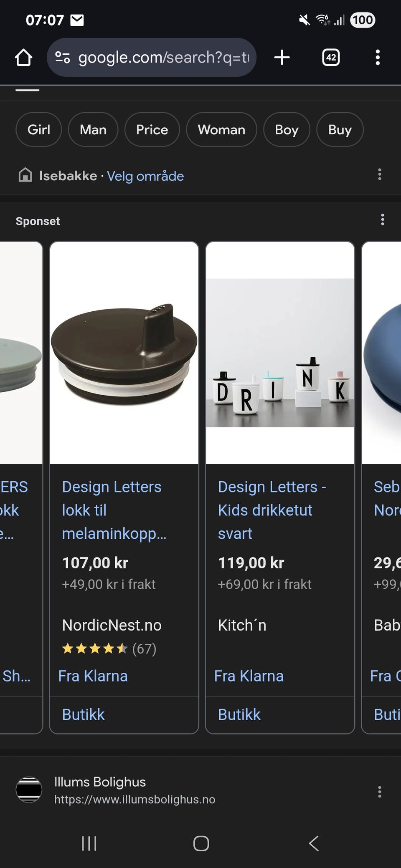The height and width of the screenshot is (868, 401).
Task: Tap Android back navigation arrow
Action: (x=314, y=843)
